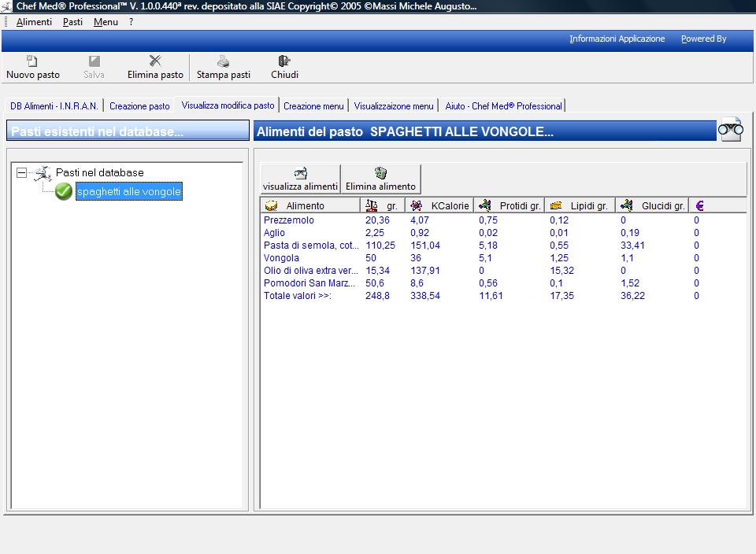This screenshot has width=756, height=554.
Task: Click the Elimina alimento button
Action: point(380,179)
